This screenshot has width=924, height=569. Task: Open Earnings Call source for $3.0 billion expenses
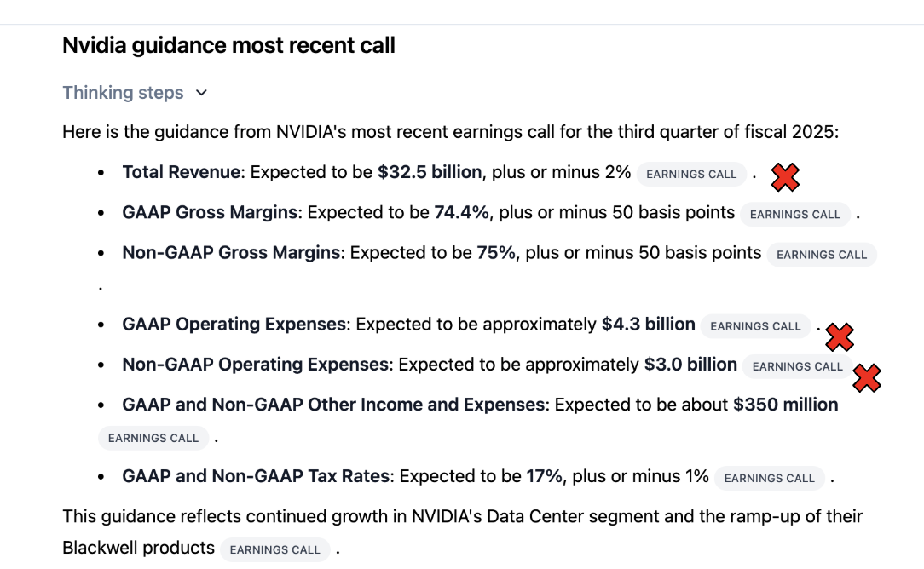tap(797, 366)
